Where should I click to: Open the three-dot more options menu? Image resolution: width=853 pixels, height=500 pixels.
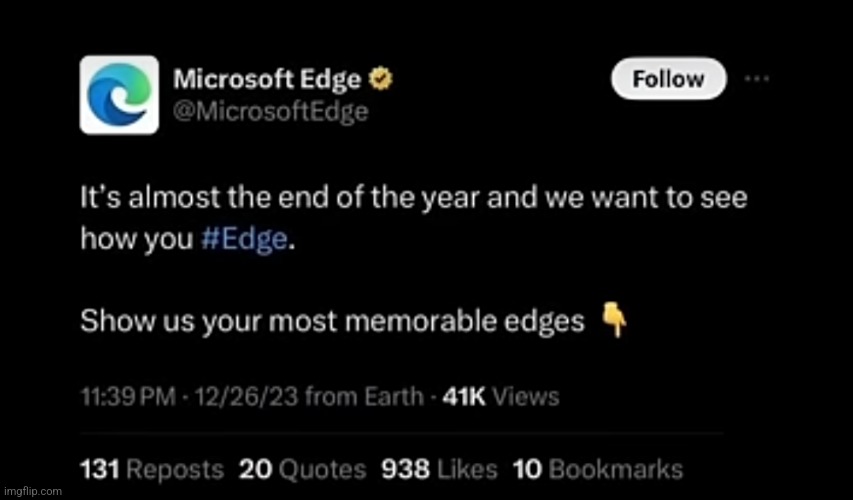pos(757,79)
